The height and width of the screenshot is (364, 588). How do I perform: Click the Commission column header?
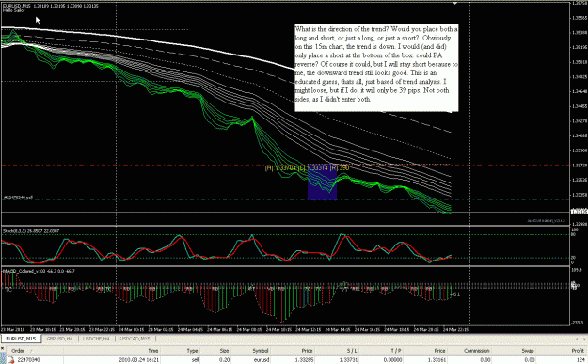click(477, 351)
